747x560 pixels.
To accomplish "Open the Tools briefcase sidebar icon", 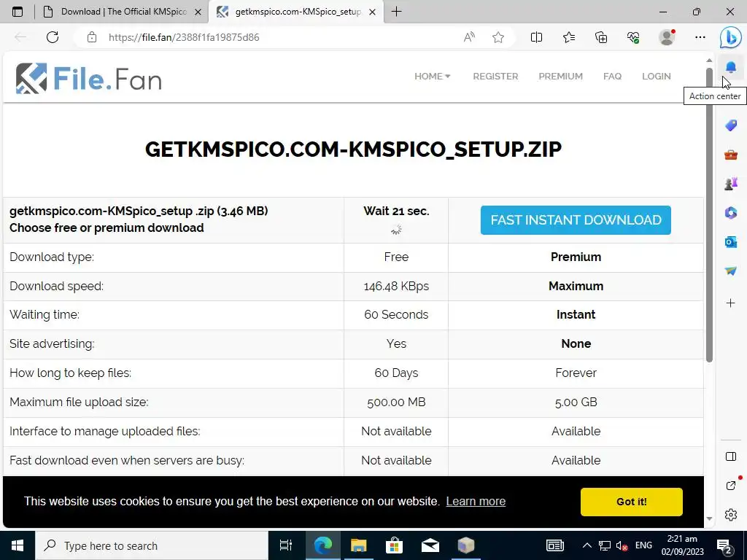I will 731,155.
